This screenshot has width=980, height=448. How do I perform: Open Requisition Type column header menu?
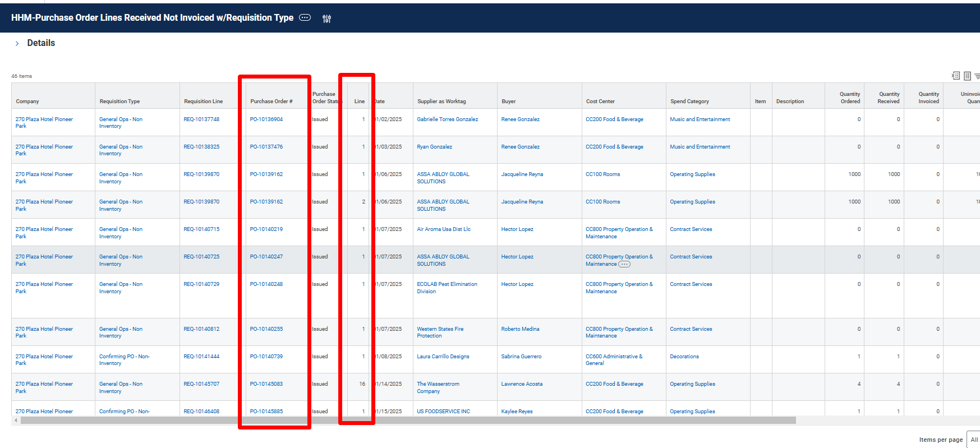tap(119, 101)
